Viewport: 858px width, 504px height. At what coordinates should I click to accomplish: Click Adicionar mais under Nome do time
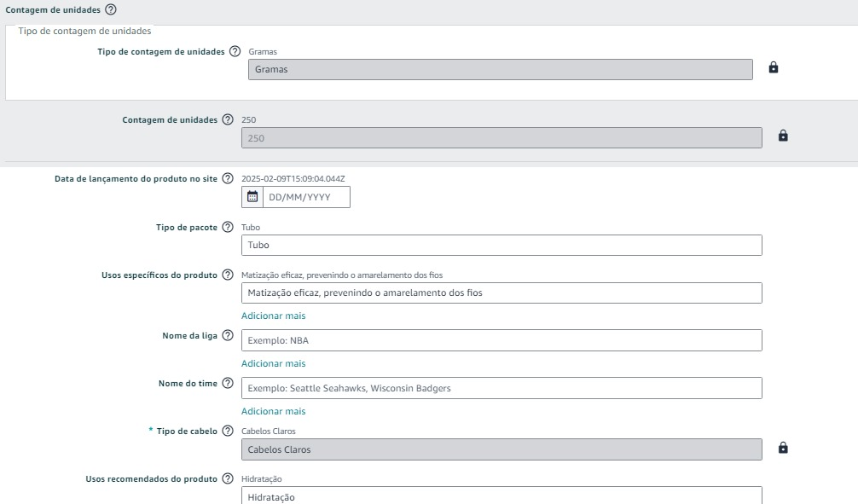click(272, 411)
